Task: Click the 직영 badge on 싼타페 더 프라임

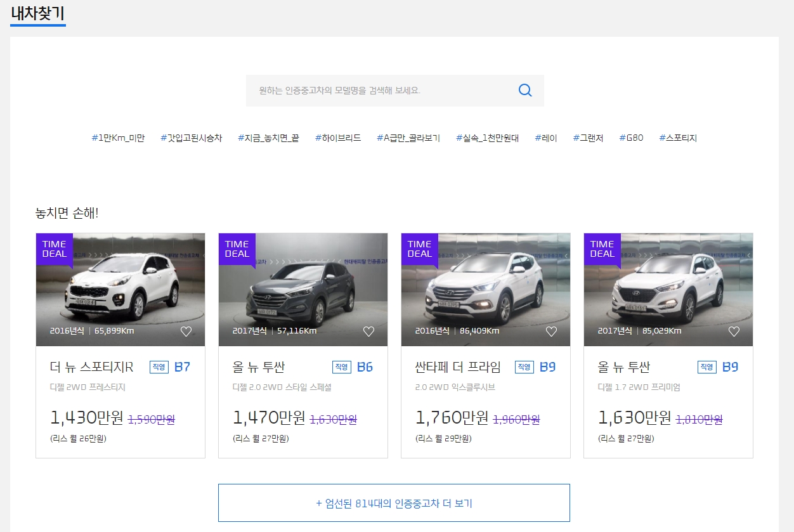Action: coord(524,367)
